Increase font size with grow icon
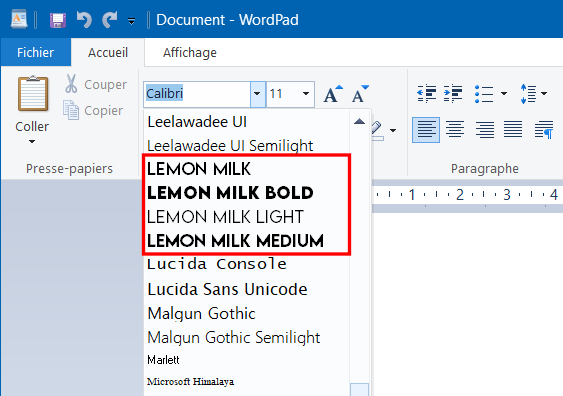563x396 pixels. [x=333, y=94]
